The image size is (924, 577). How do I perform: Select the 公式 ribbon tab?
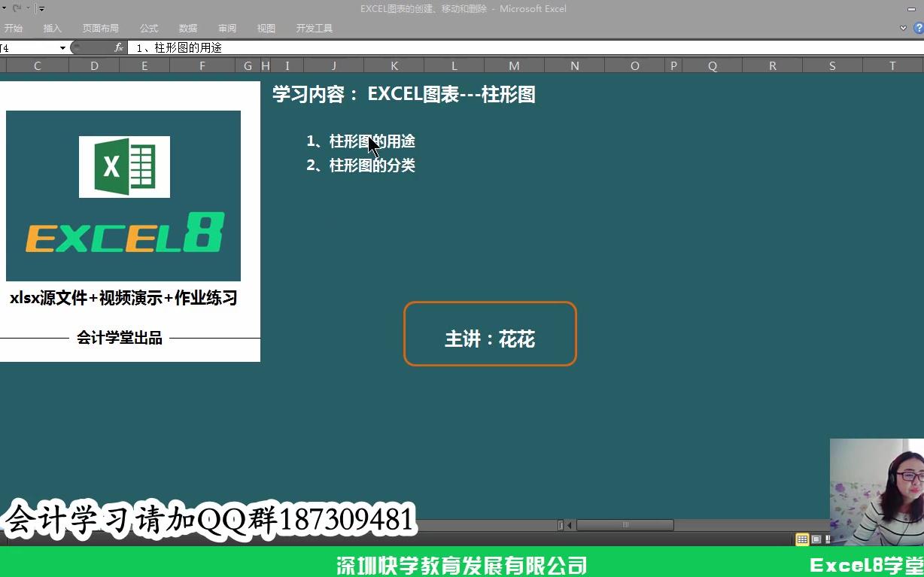[x=148, y=28]
